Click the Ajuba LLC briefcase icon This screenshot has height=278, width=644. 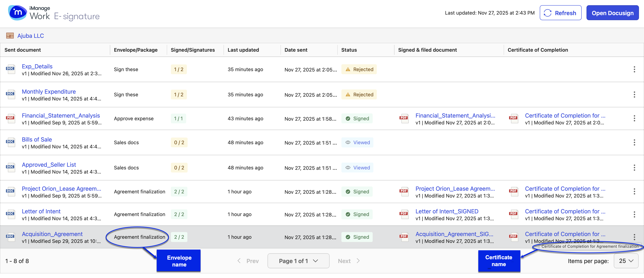(10, 36)
